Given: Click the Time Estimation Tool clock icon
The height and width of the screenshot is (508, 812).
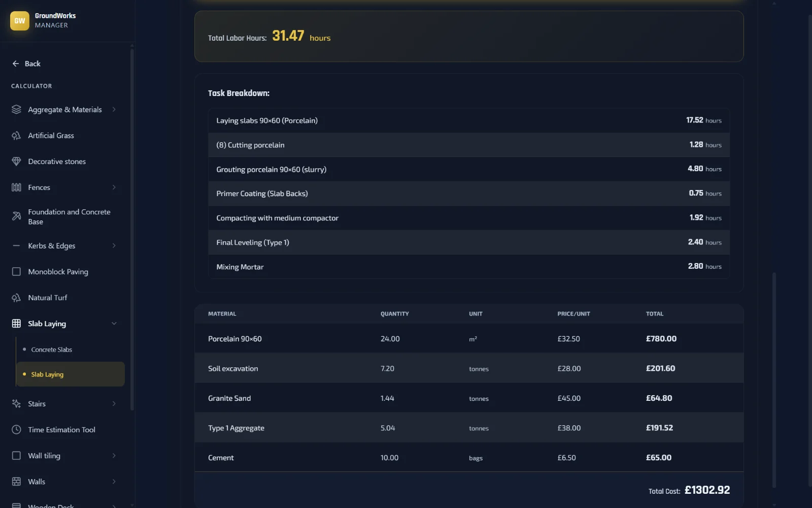Looking at the screenshot, I should click(x=16, y=430).
